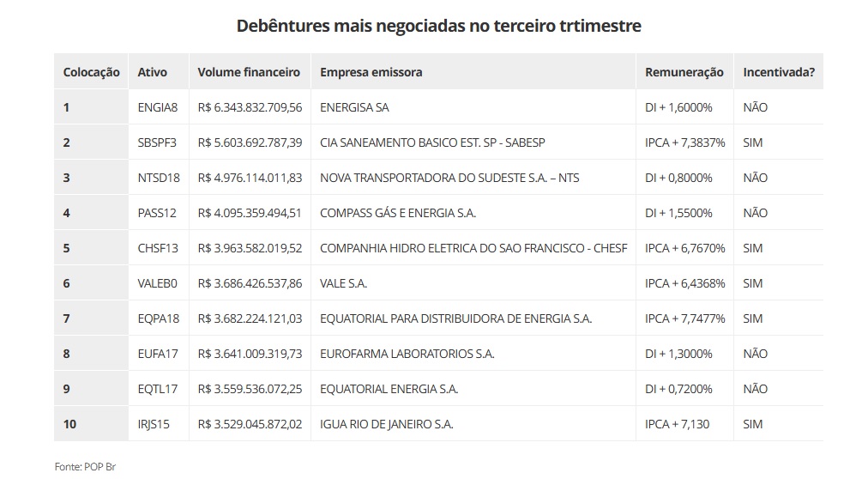The image size is (868, 479).
Task: Click the Volume financeiro column header
Action: click(249, 72)
